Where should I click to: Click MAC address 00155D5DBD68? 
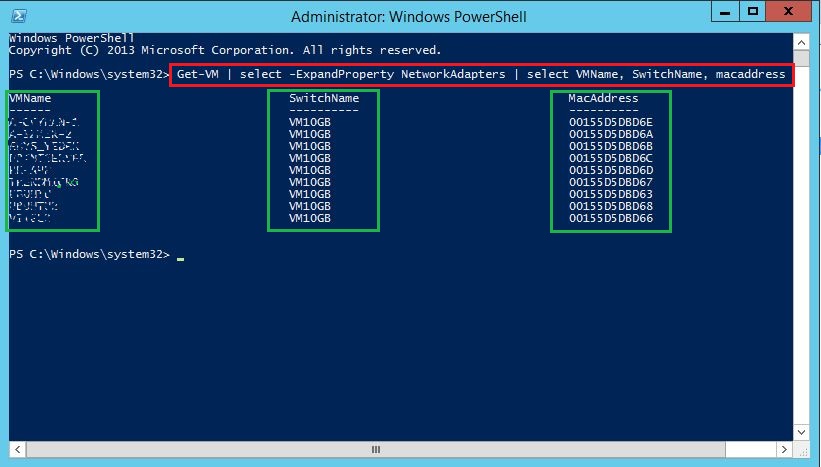point(611,206)
